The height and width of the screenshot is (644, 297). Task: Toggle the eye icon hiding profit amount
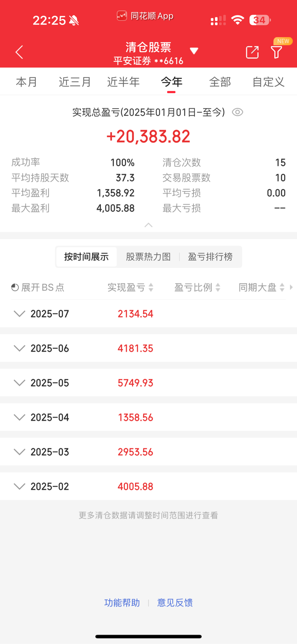coord(237,112)
